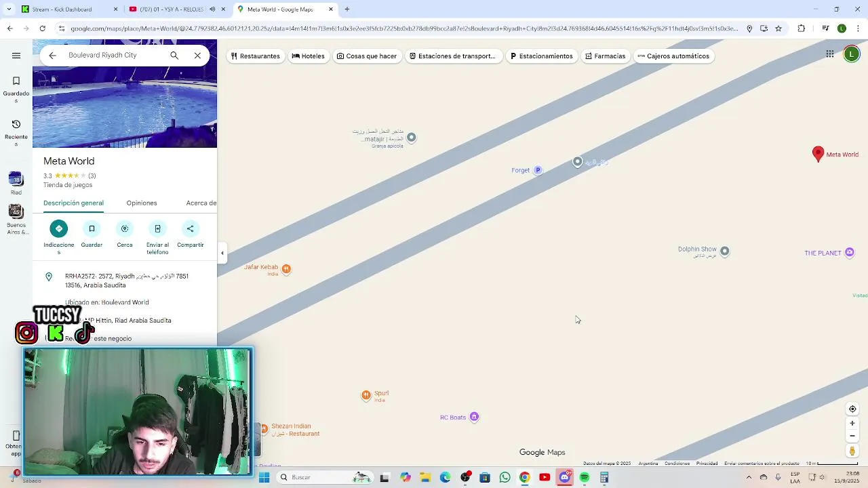Screen dimensions: 868x488
Task: Click the address bar URL
Action: click(403, 28)
